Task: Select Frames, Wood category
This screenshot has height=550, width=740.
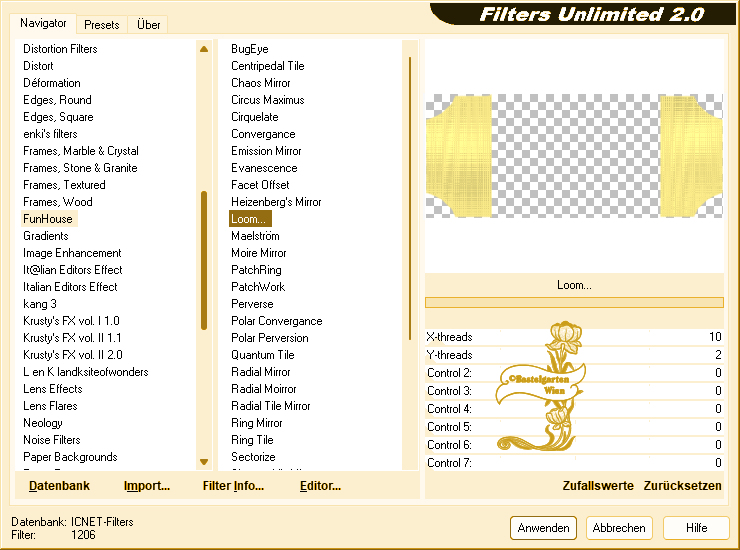Action: [58, 202]
